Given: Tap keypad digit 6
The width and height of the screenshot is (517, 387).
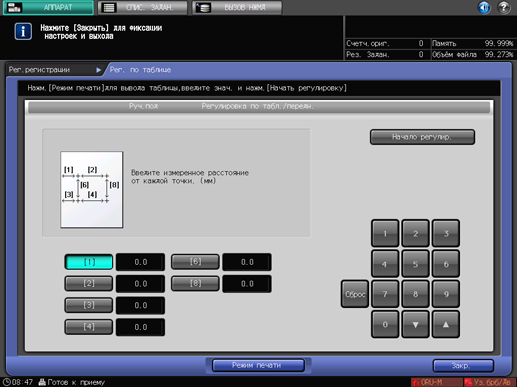Looking at the screenshot, I should tap(446, 264).
